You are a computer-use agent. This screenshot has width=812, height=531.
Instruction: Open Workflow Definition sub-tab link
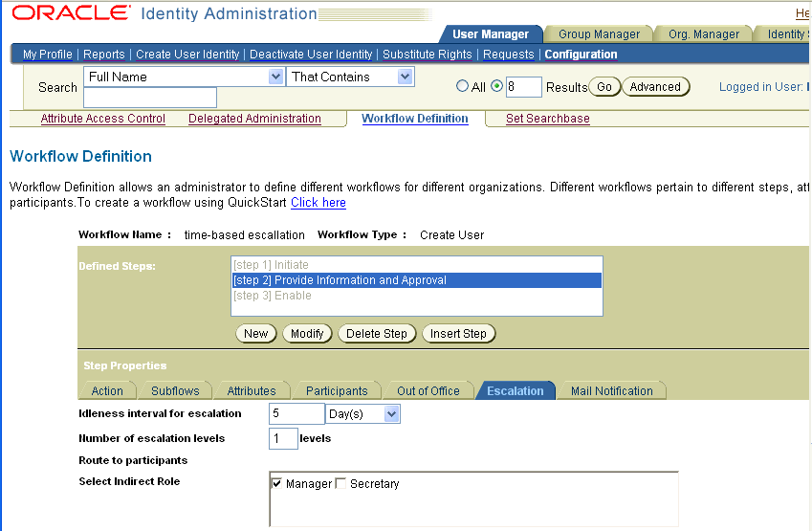pyautogui.click(x=415, y=119)
